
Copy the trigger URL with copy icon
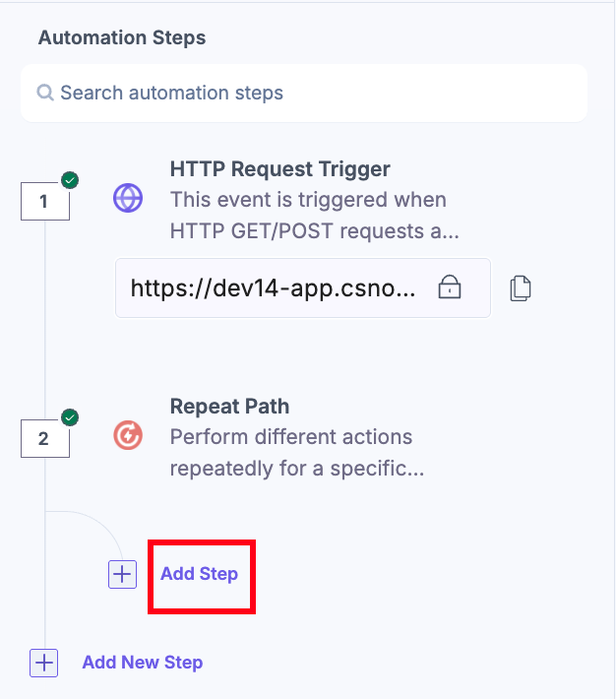pos(521,287)
